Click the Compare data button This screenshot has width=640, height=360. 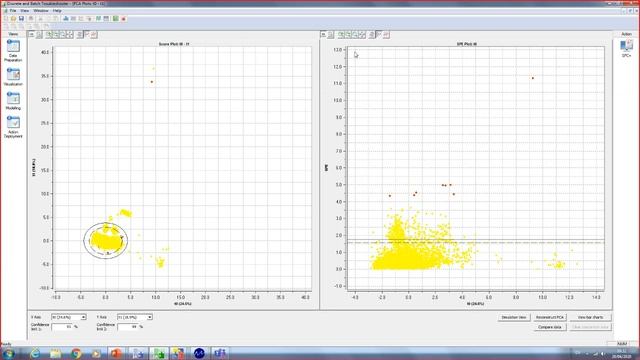click(x=550, y=327)
